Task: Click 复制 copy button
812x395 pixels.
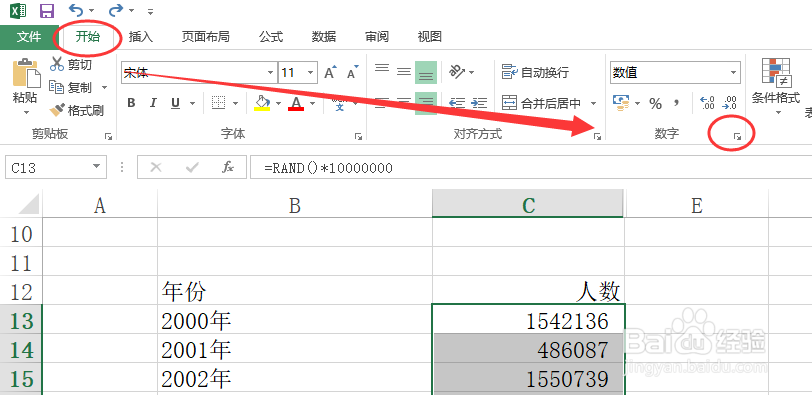Action: pos(70,87)
